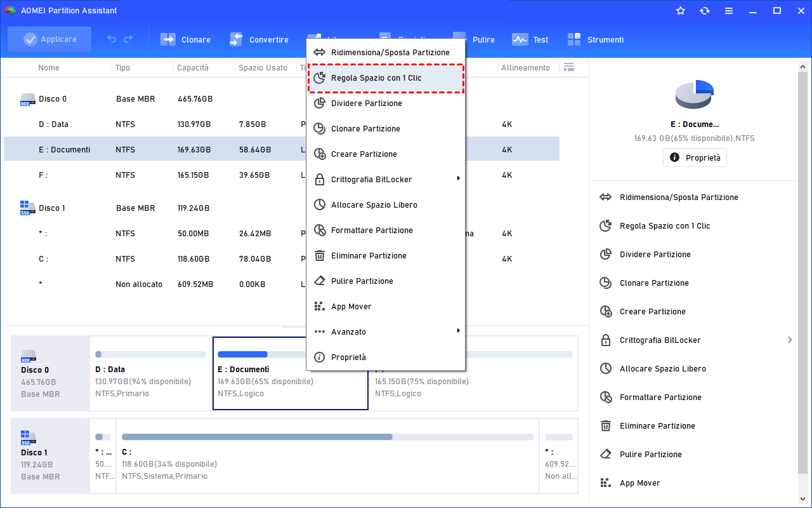This screenshot has width=812, height=508.
Task: Select the D : Data row in the table
Action: click(x=282, y=124)
